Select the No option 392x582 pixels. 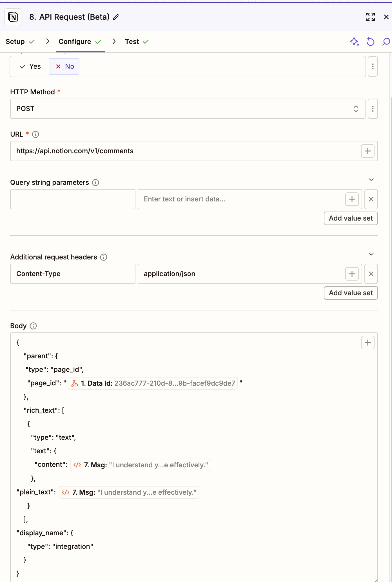coord(64,66)
